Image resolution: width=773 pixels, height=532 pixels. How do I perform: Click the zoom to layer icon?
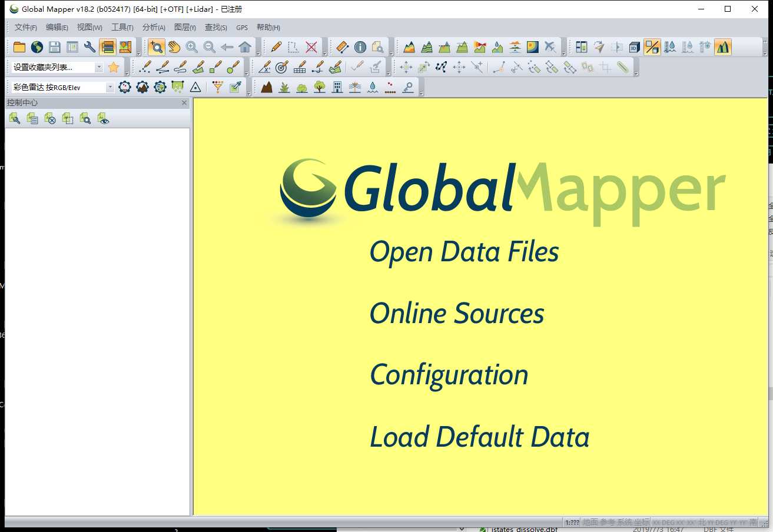pos(85,119)
